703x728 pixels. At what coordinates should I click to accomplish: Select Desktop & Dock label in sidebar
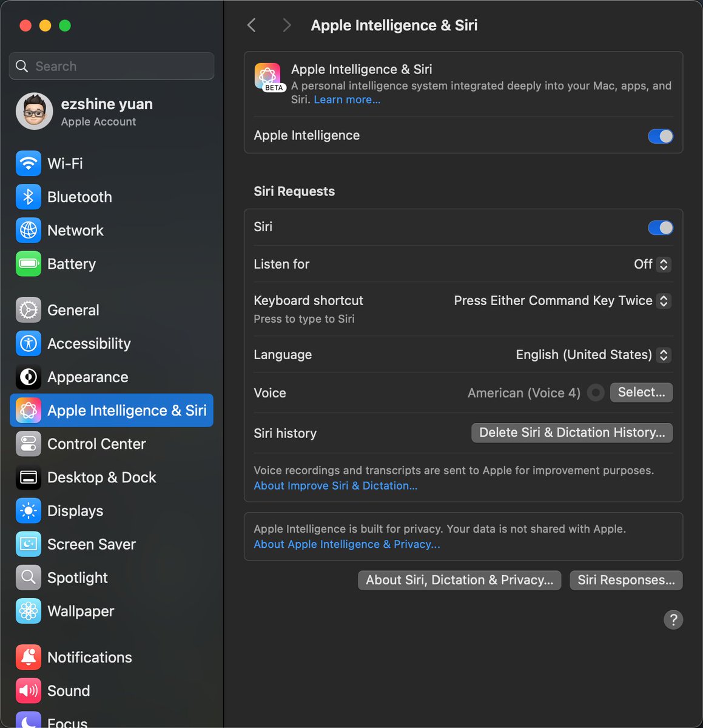tap(102, 477)
